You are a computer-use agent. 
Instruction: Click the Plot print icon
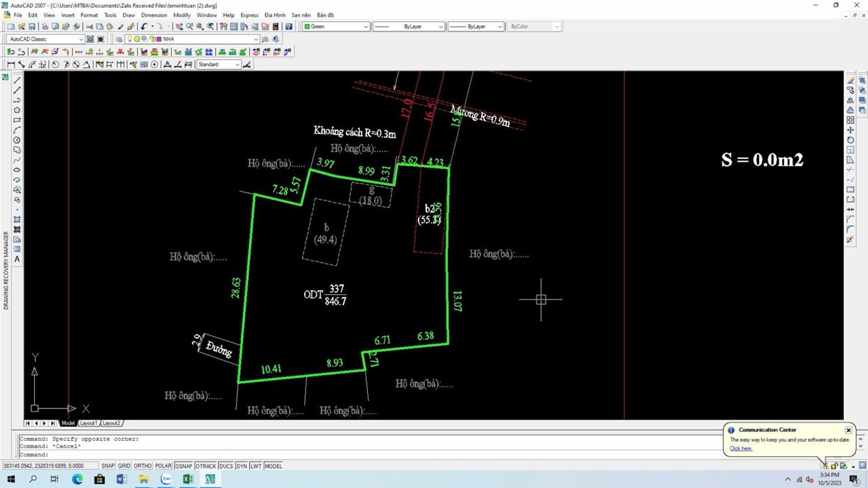pos(45,27)
